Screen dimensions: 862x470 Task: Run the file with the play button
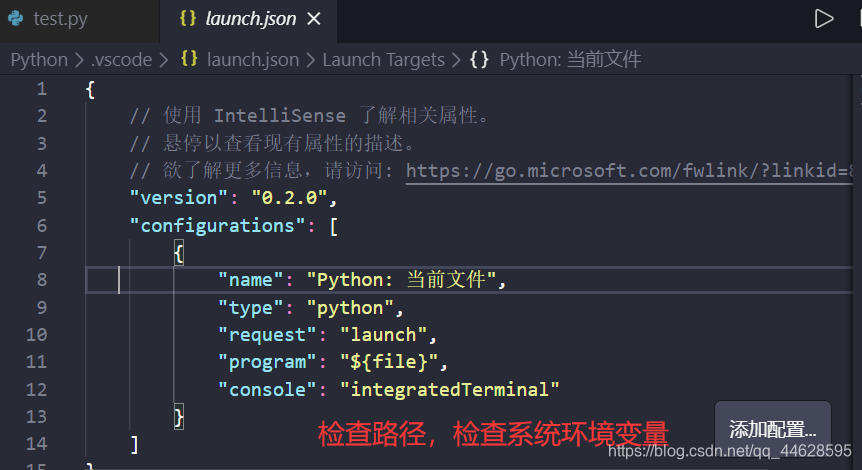[x=824, y=19]
